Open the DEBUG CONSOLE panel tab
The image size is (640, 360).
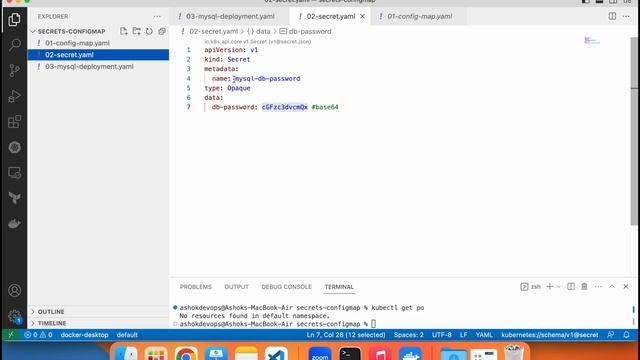pyautogui.click(x=286, y=287)
